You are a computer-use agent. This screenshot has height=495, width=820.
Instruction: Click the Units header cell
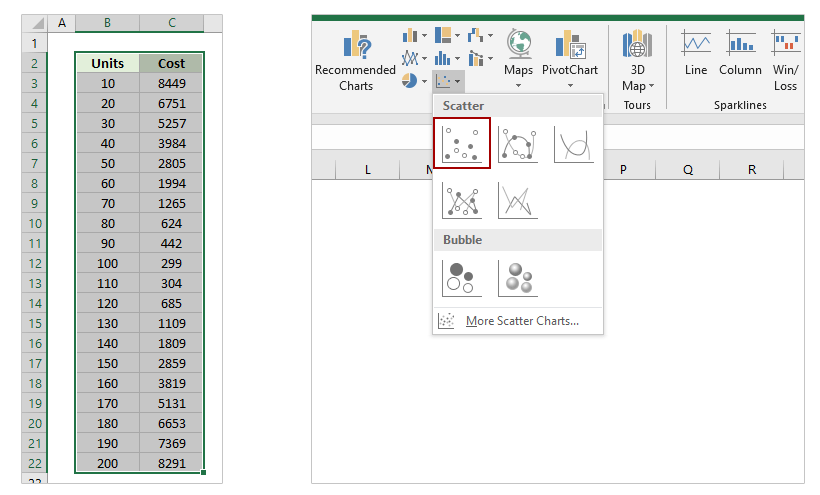pyautogui.click(x=107, y=63)
